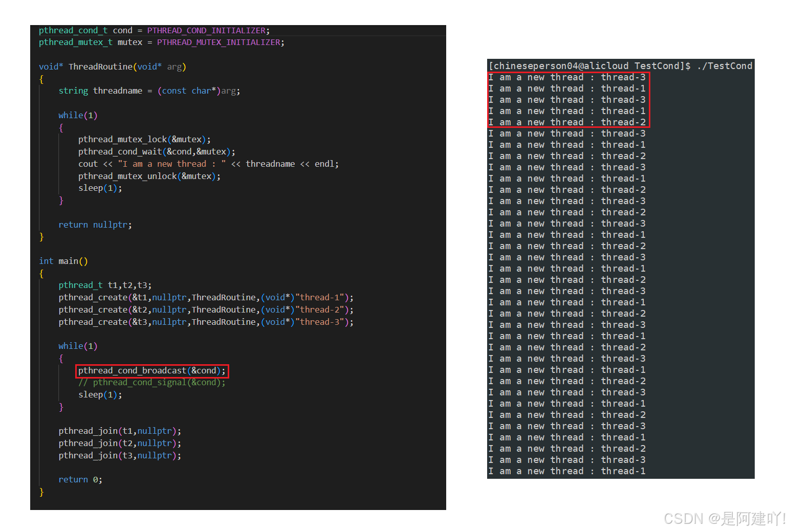Click the CSDN watermark text

pos(724,519)
